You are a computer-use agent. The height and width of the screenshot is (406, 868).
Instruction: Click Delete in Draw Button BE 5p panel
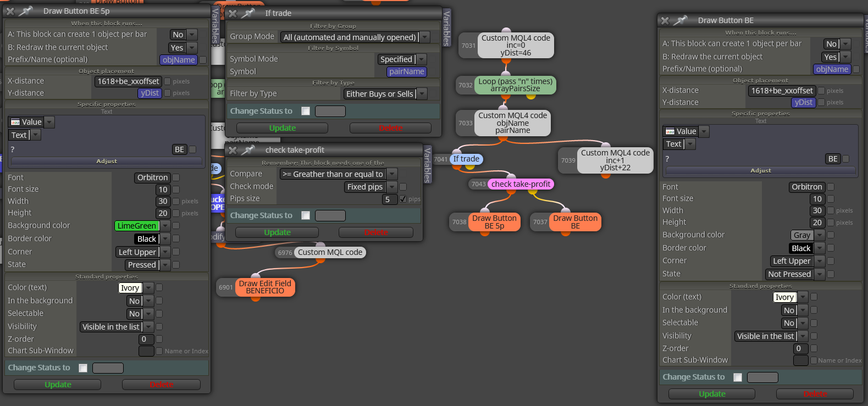(x=162, y=385)
